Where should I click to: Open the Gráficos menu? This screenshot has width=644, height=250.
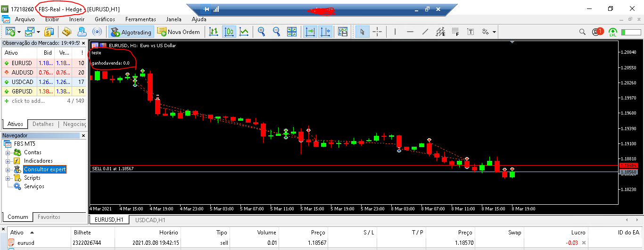(105, 19)
